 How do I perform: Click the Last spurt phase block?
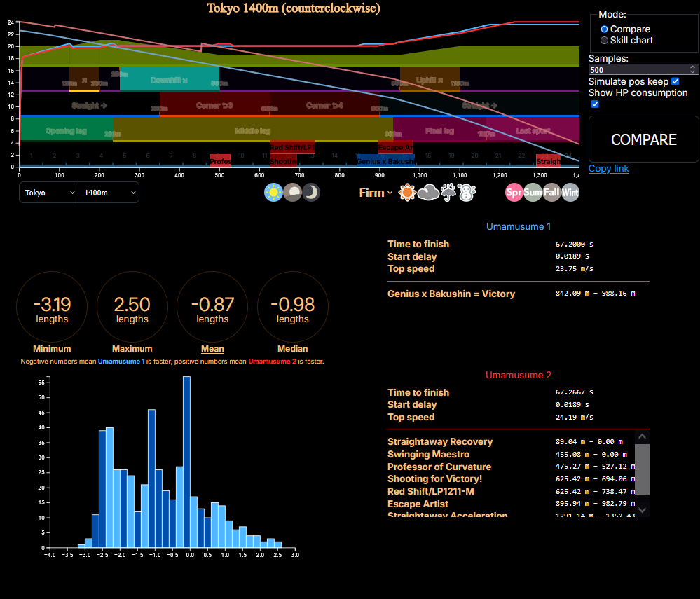coord(533,130)
